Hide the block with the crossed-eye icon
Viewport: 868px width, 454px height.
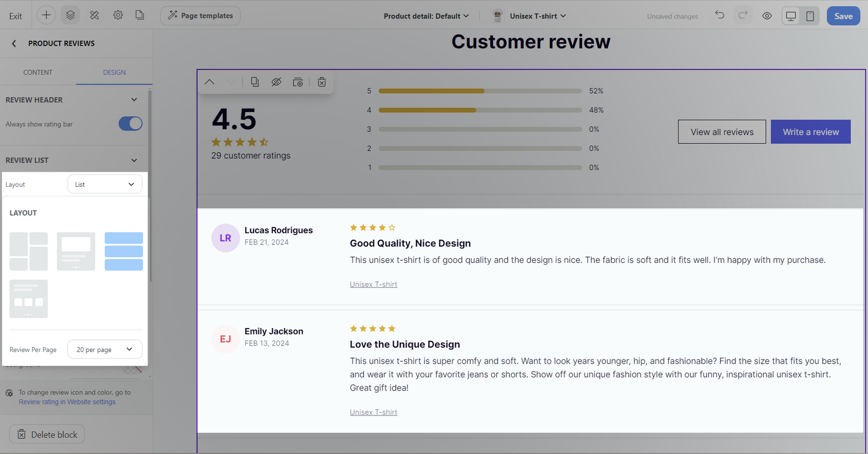click(276, 82)
